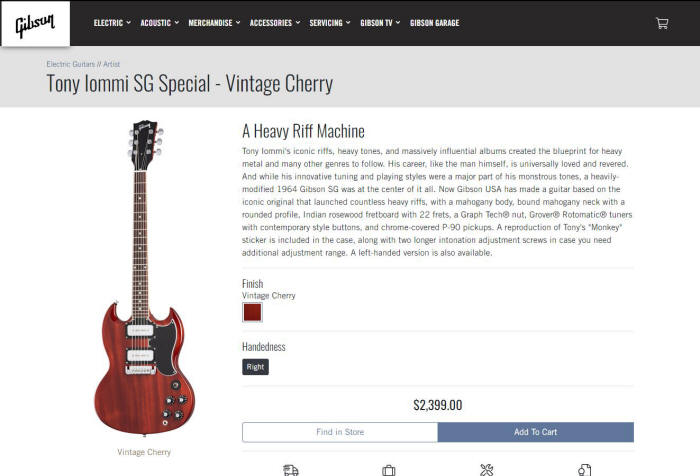Click the certificate document icon

(x=584, y=470)
